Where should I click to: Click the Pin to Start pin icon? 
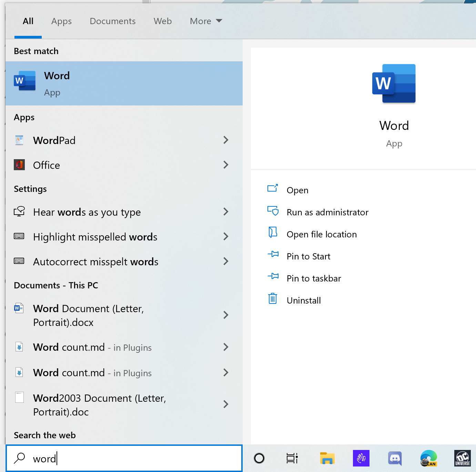coord(273,254)
